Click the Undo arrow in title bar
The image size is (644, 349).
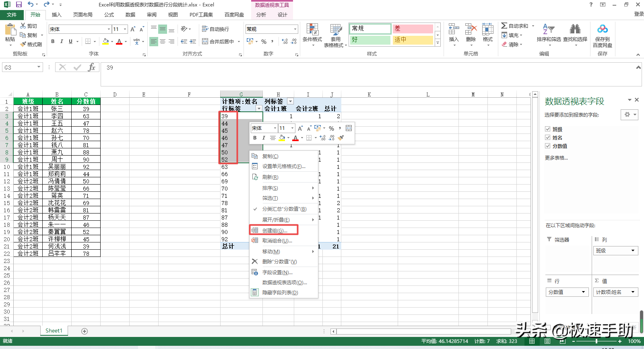pos(31,4)
